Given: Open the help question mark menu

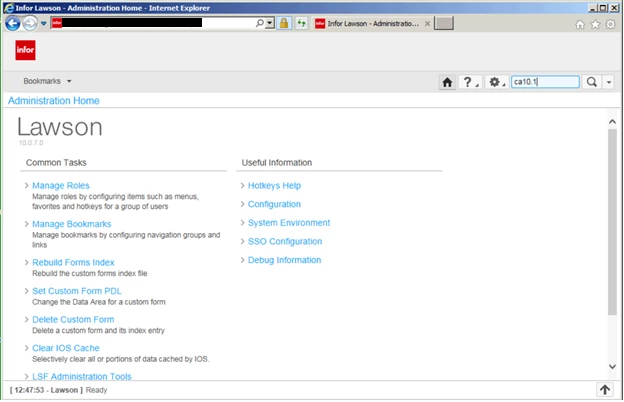Looking at the screenshot, I should [470, 82].
